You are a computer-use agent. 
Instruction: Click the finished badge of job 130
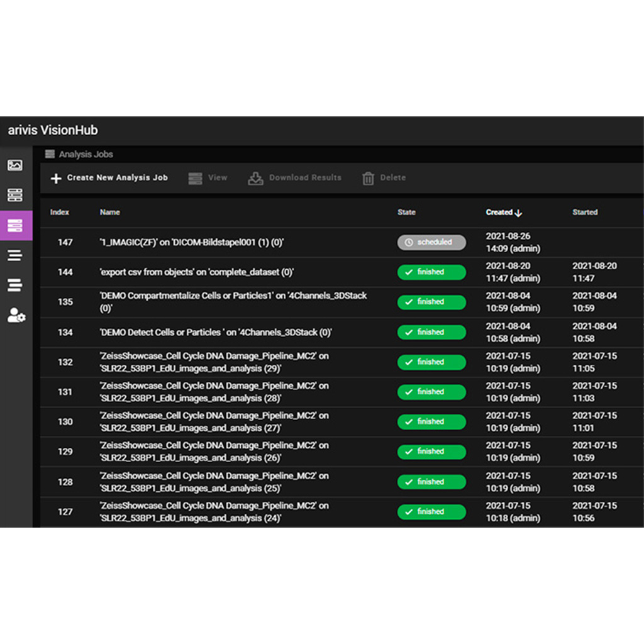431,422
